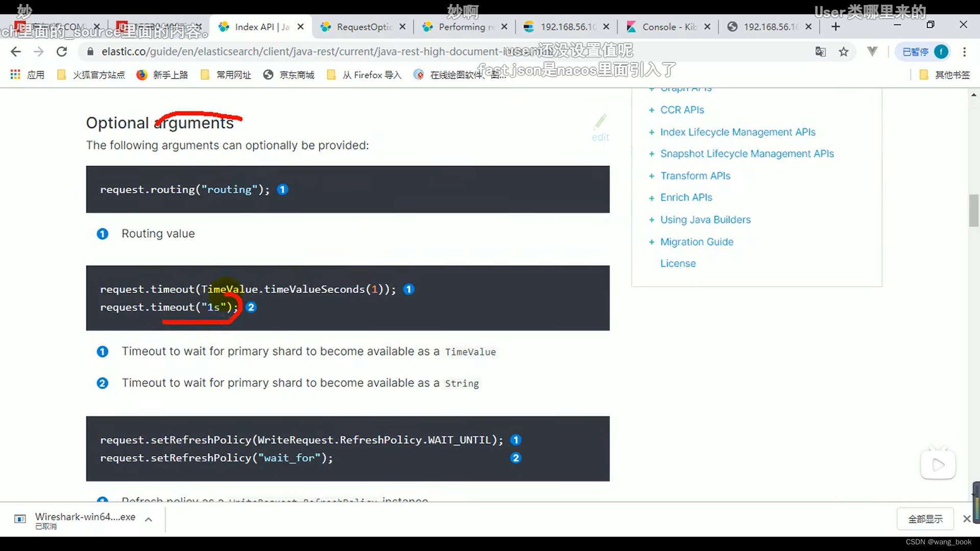
Task: Switch to the Index API tab
Action: 262,27
